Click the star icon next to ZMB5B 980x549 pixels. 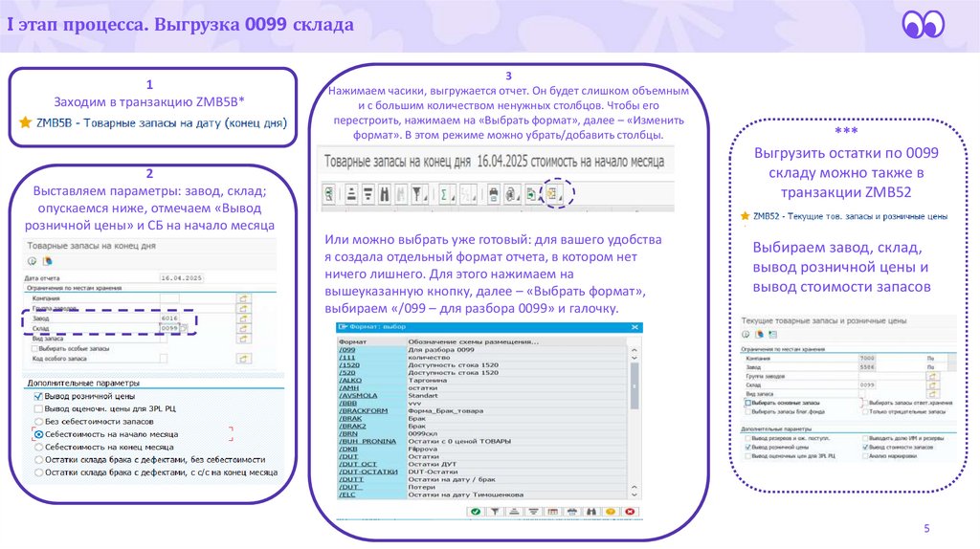click(x=25, y=122)
